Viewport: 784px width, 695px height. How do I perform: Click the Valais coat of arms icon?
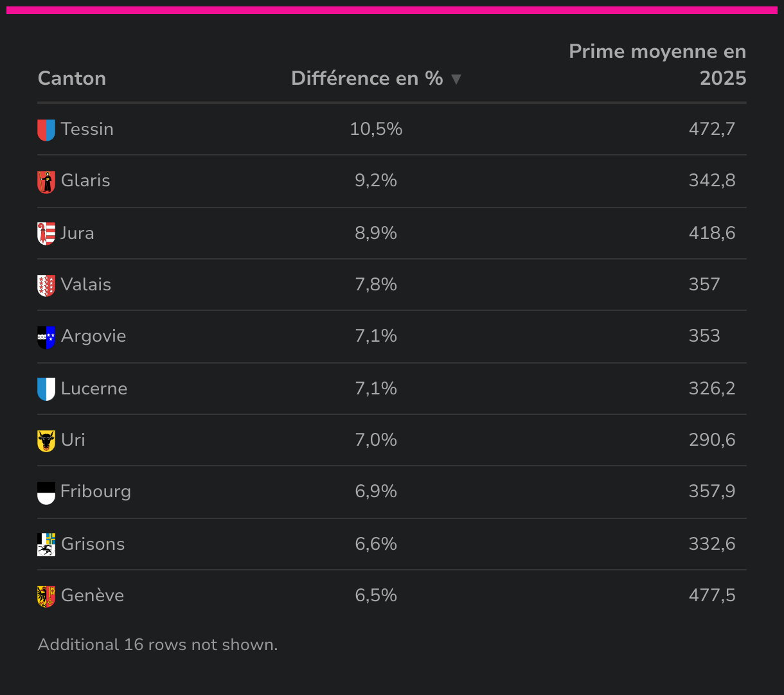(46, 285)
